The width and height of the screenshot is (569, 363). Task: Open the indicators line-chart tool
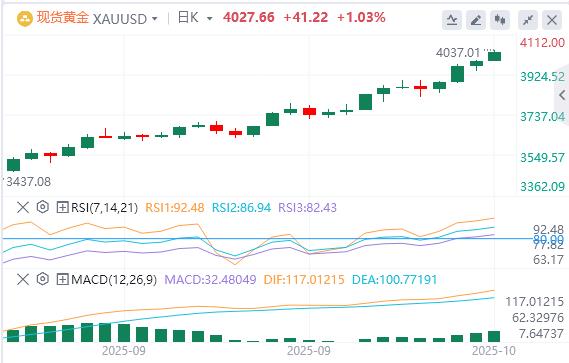click(452, 20)
